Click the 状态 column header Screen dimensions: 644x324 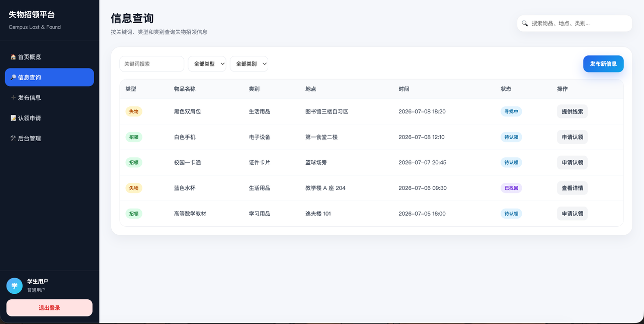pyautogui.click(x=506, y=89)
